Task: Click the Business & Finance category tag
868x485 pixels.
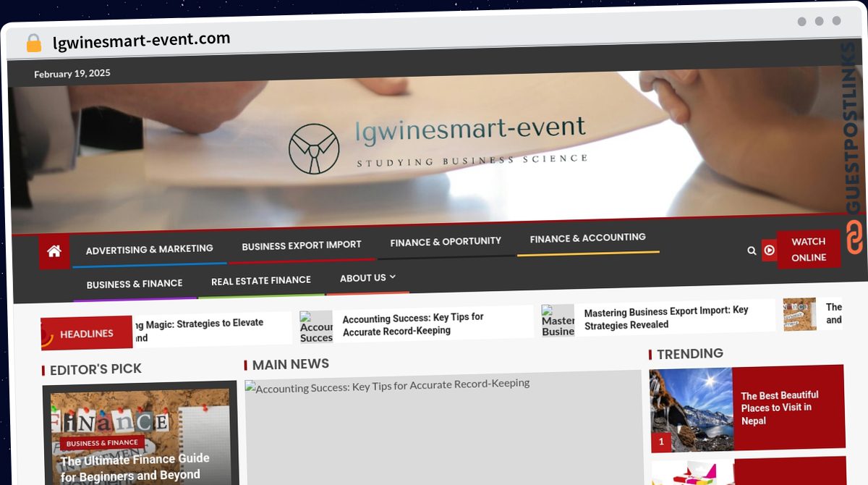Action: coord(102,443)
